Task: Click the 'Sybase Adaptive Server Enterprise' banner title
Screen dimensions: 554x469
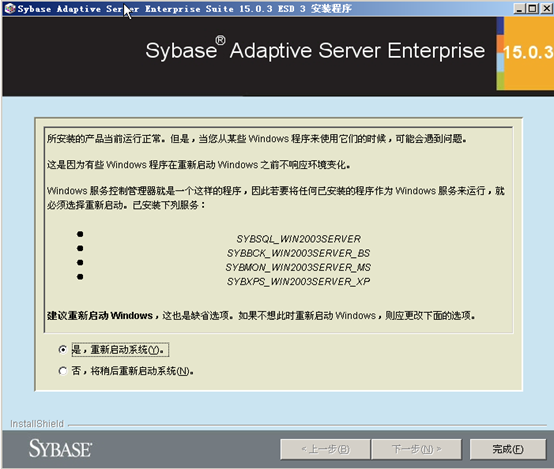Action: [315, 50]
